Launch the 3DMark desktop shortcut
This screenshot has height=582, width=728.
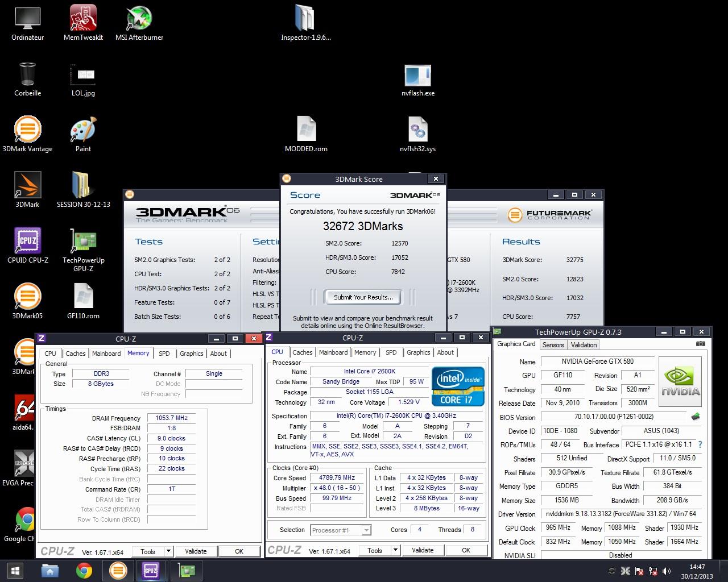(27, 190)
